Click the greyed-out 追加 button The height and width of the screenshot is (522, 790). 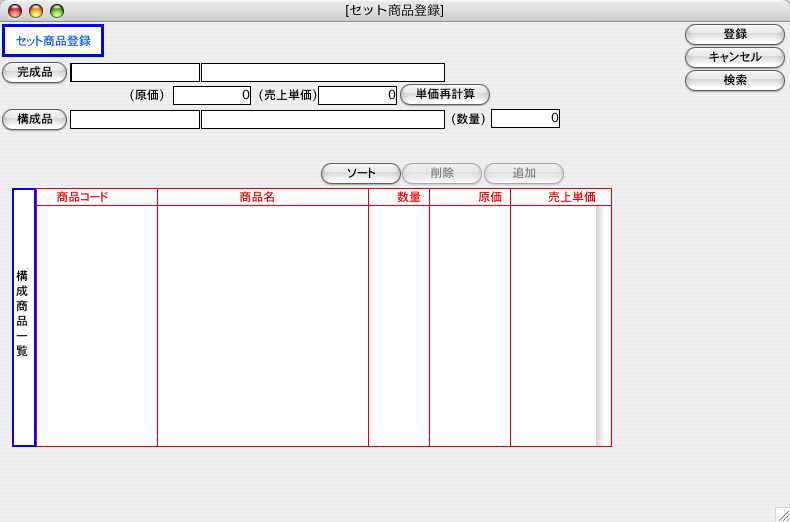pos(524,173)
